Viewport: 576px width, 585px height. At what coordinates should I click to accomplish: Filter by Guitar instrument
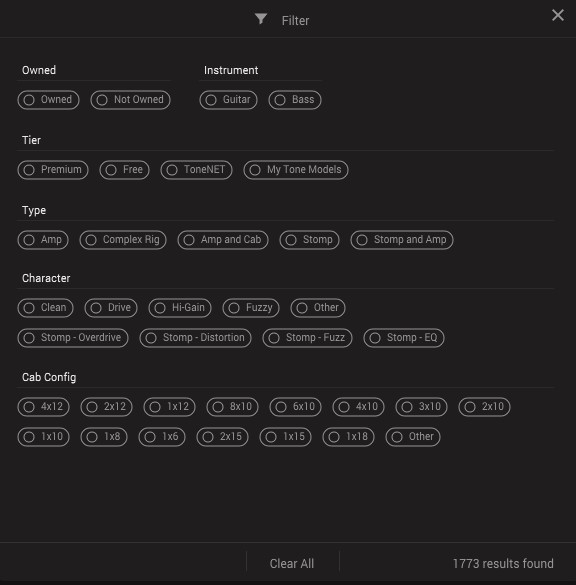click(228, 100)
